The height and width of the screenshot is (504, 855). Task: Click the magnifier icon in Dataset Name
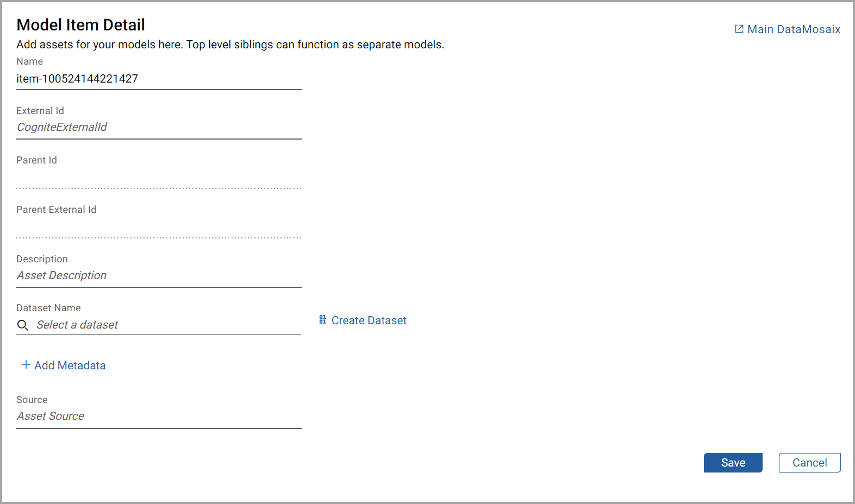[23, 325]
